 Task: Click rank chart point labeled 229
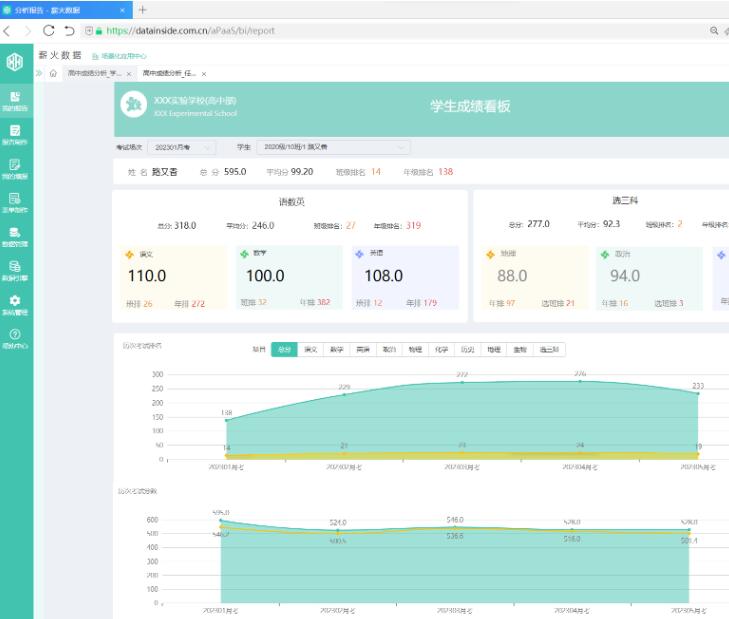tap(344, 394)
